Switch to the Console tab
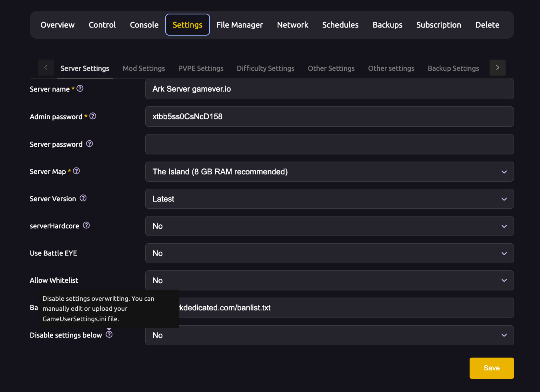Screen dimensions: 540x392 pyautogui.click(x=144, y=25)
